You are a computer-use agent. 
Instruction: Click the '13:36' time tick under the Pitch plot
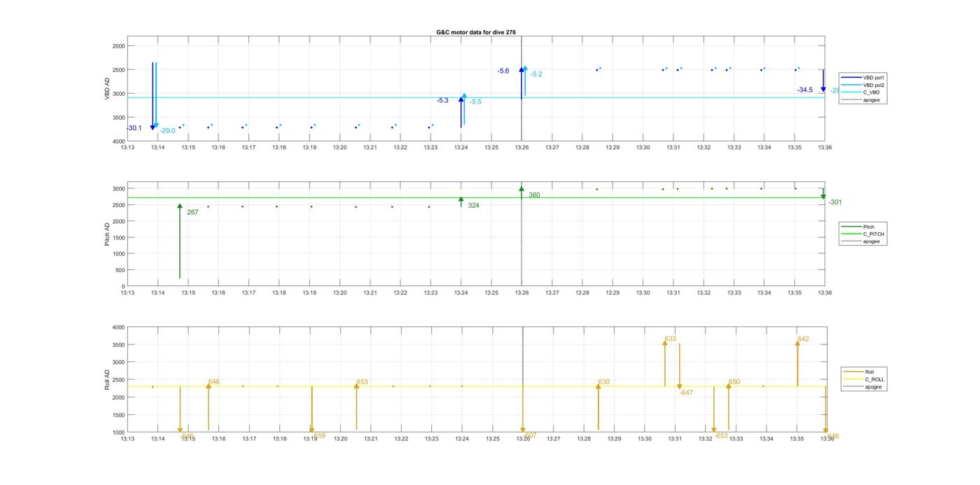(x=825, y=293)
